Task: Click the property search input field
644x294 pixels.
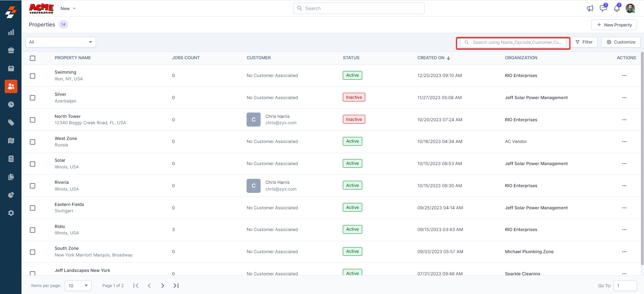Action: point(517,43)
